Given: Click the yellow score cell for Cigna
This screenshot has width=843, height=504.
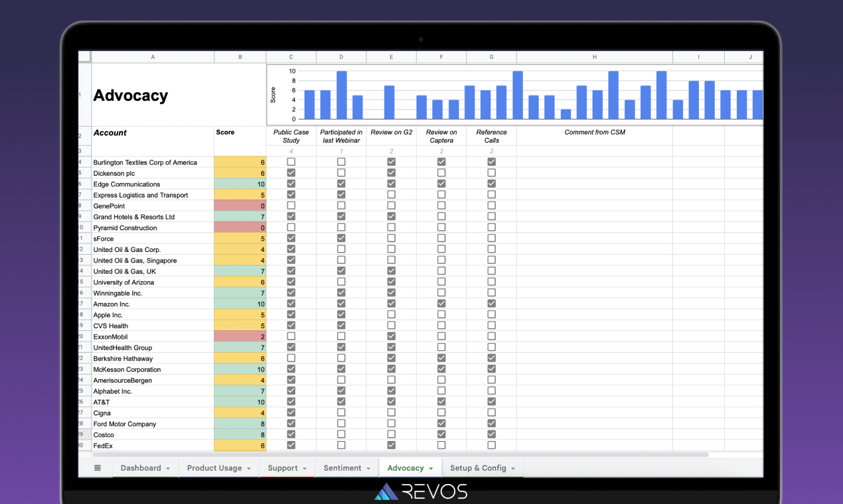Looking at the screenshot, I should [x=240, y=413].
